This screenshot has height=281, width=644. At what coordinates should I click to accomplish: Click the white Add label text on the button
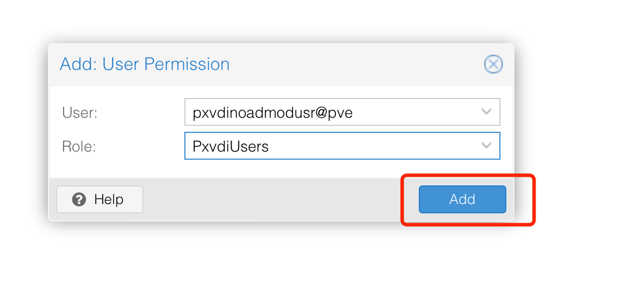(x=462, y=199)
